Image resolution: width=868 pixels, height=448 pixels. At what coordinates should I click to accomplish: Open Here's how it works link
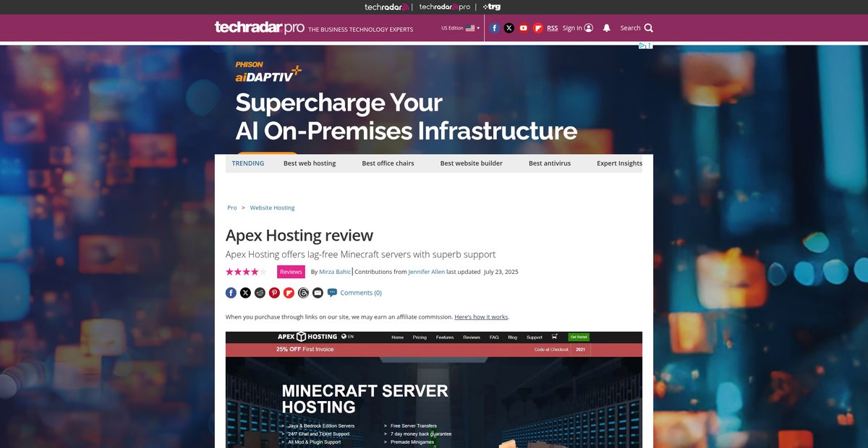[481, 316]
